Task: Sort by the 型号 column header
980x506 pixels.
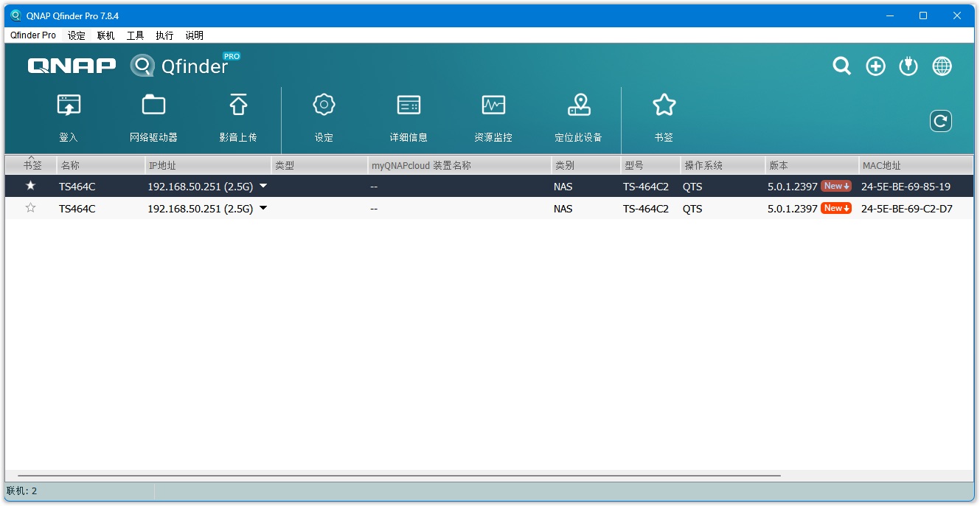Action: (x=651, y=165)
